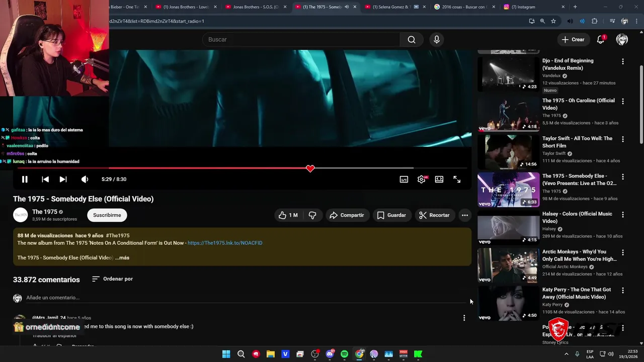Image resolution: width=644 pixels, height=362 pixels.
Task: Start voice search with the microphone
Action: (437, 39)
